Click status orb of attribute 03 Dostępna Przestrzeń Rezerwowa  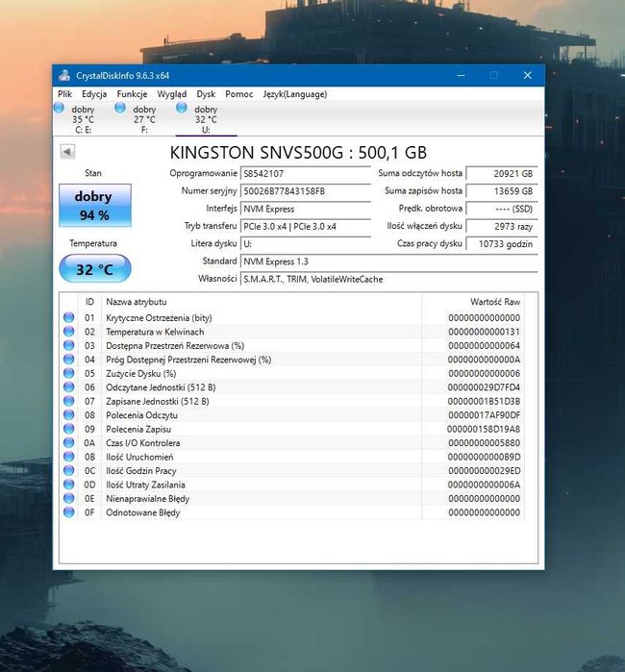(x=68, y=345)
